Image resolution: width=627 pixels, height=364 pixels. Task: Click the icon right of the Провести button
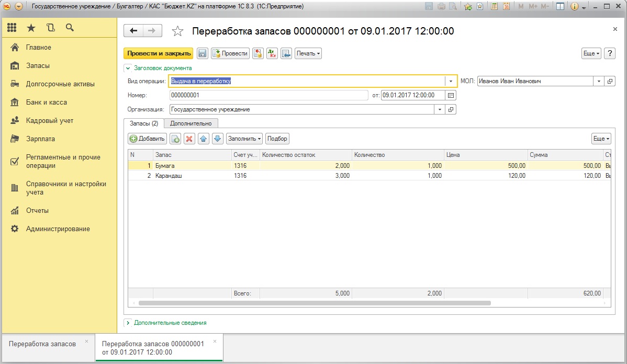258,53
